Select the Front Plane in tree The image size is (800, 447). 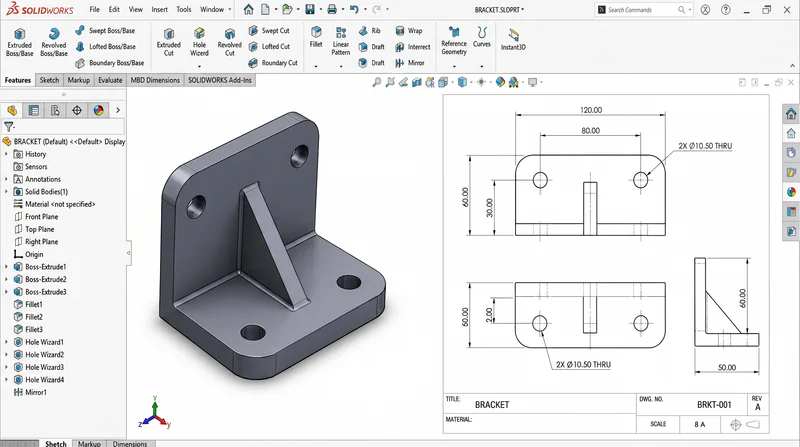[x=36, y=217]
